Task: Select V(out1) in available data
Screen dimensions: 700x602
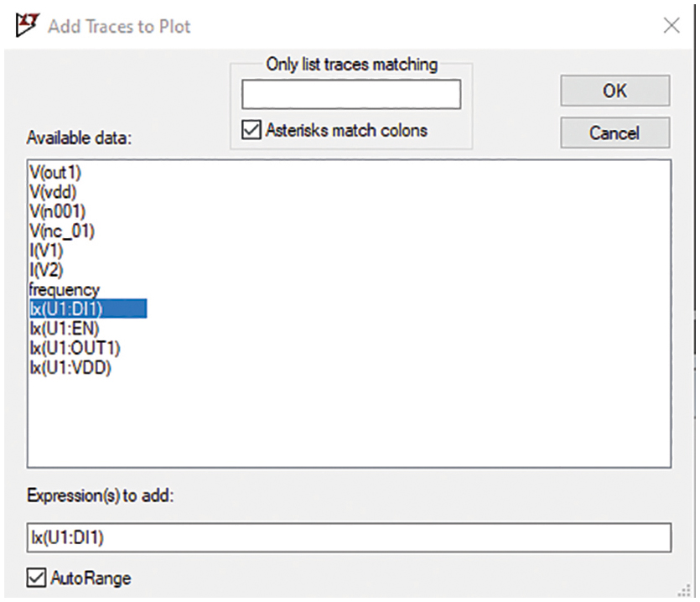Action: [x=55, y=173]
